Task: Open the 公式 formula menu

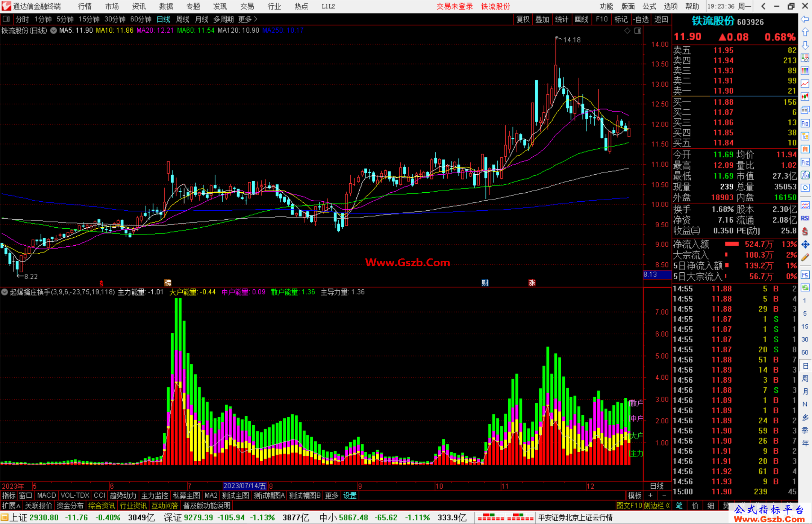Action: [649, 6]
